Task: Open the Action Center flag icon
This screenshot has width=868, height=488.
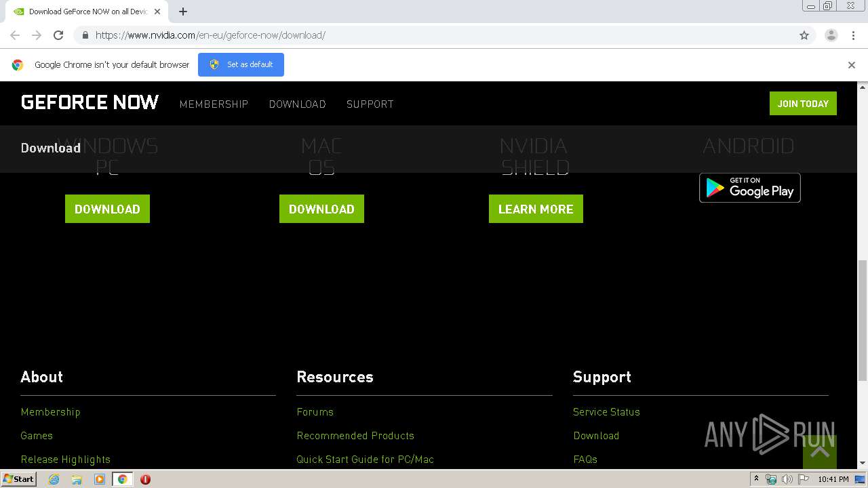Action: pos(804,479)
